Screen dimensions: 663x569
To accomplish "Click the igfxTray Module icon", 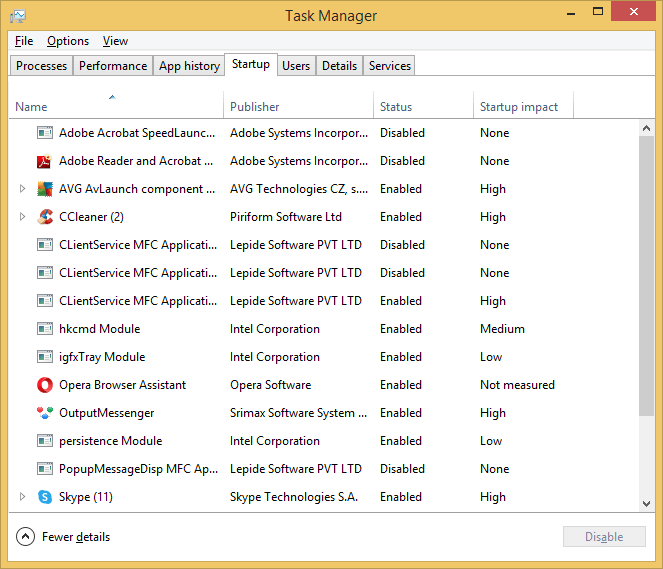I will click(44, 357).
